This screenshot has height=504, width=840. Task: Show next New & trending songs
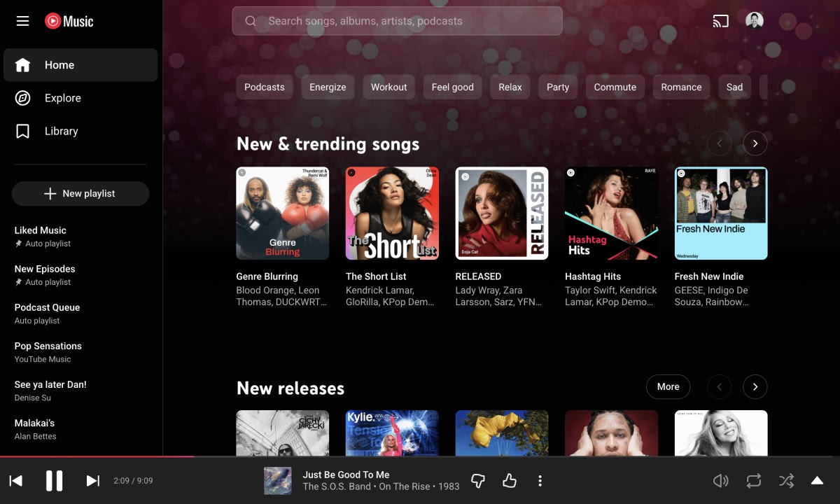tap(755, 143)
